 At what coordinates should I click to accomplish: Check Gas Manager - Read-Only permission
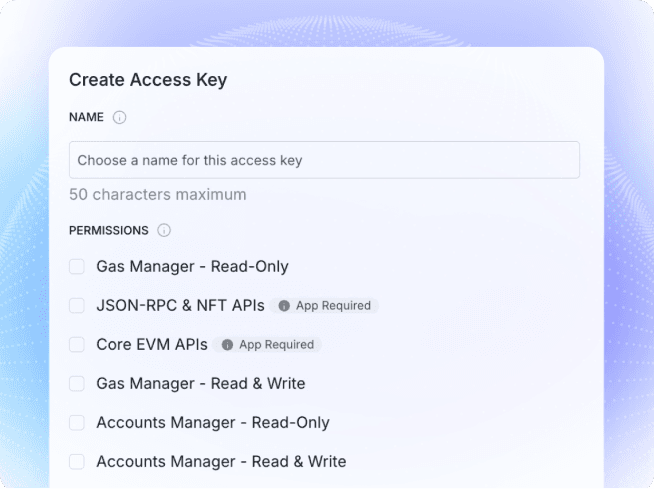pos(77,267)
